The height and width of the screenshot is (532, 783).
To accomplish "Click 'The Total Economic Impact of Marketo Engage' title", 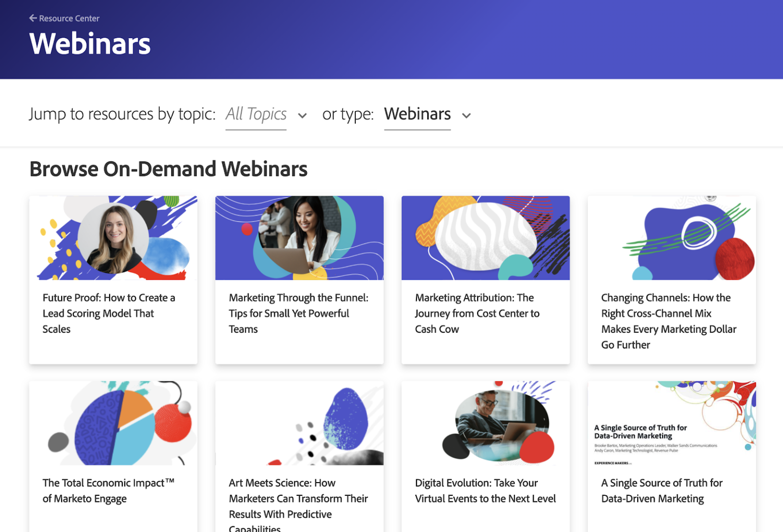I will click(x=108, y=490).
